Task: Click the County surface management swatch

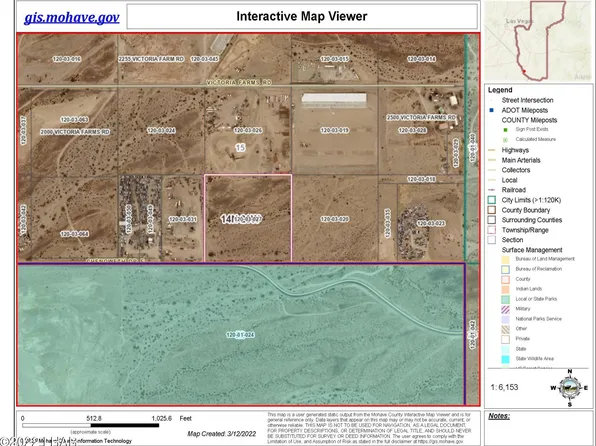Action: click(x=506, y=279)
